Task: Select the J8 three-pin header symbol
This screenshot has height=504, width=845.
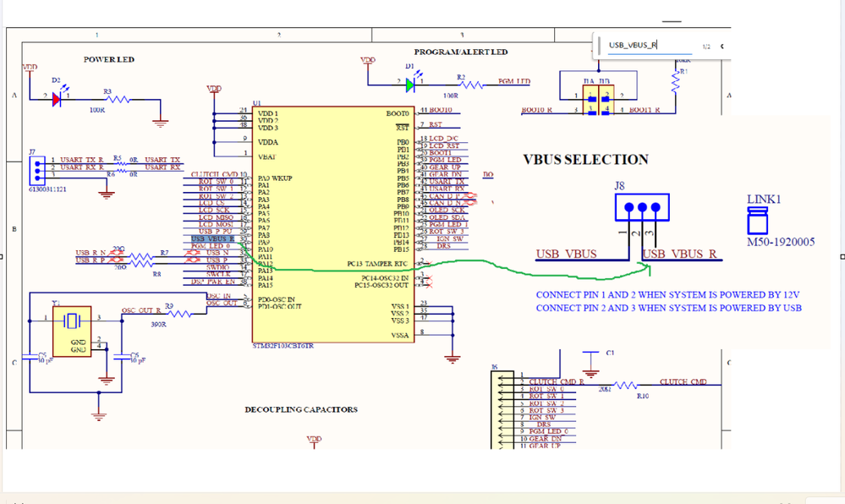Action: click(642, 207)
